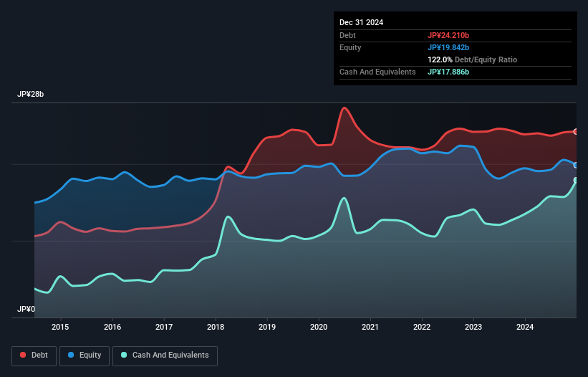Select the 2017 x-axis label
588x377 pixels.
click(x=164, y=327)
